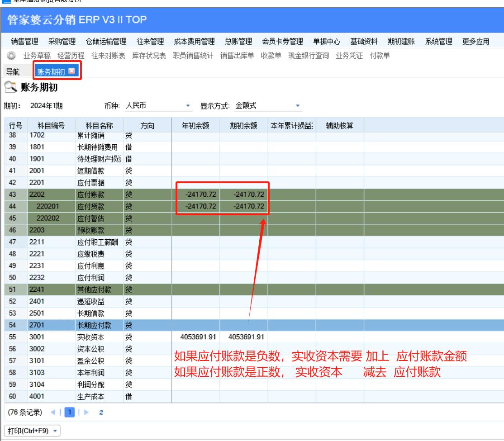Select the 账务期初 tab

click(51, 71)
